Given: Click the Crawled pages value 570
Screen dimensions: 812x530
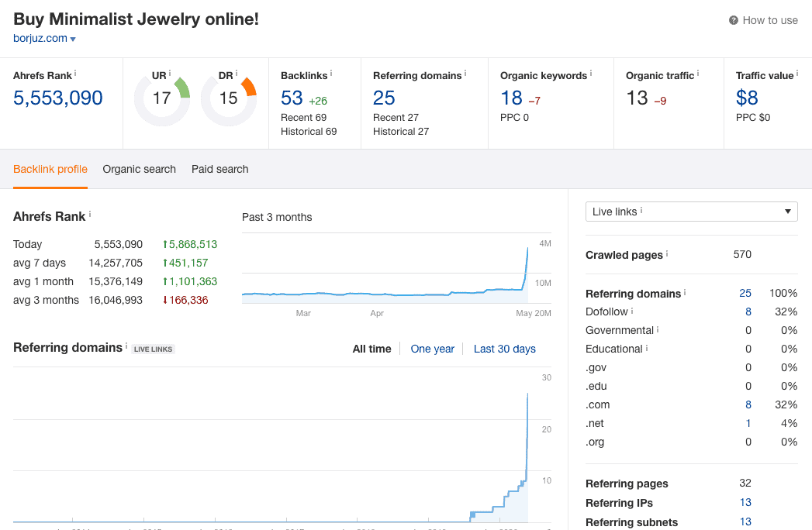Looking at the screenshot, I should tap(742, 254).
